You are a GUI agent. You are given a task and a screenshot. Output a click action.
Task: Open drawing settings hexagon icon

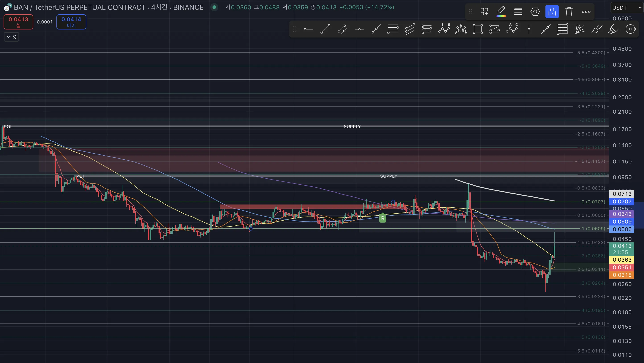(x=535, y=12)
